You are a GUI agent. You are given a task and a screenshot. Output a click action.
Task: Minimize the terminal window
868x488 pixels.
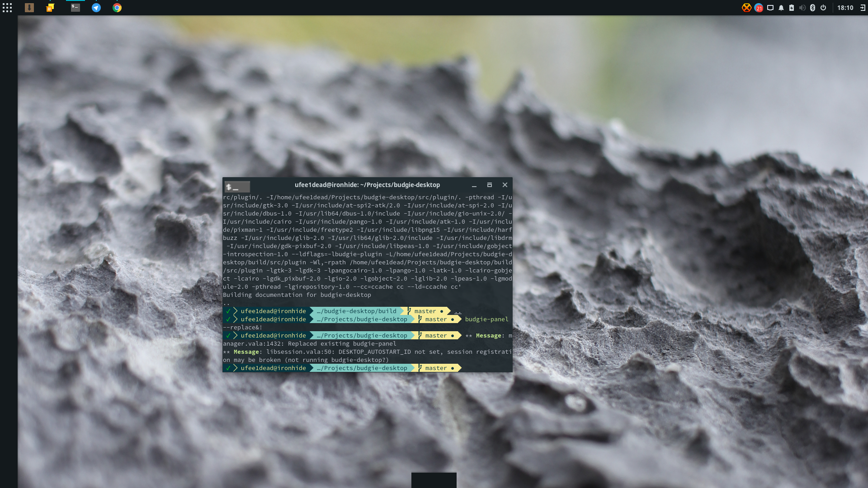pos(474,185)
